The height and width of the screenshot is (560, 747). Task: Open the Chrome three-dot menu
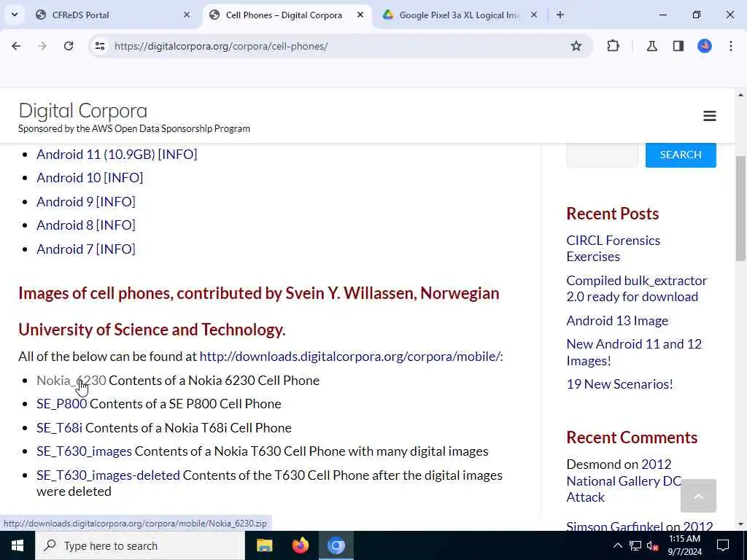point(731,46)
